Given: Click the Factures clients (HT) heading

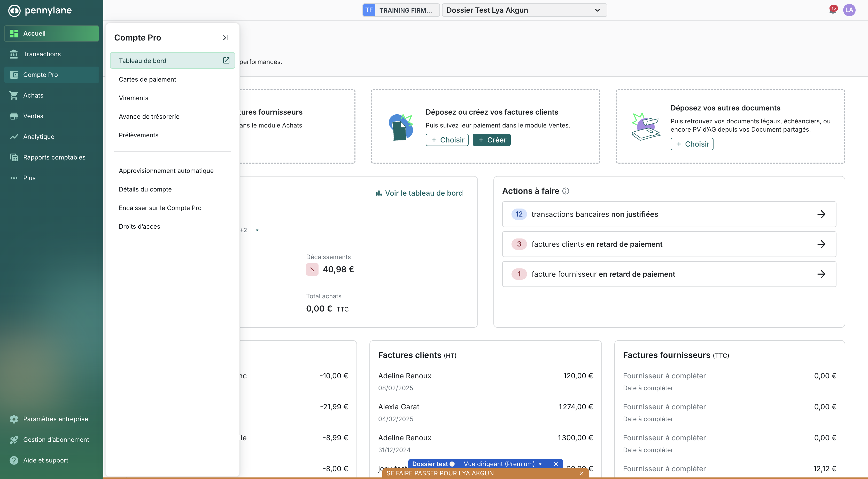Looking at the screenshot, I should pos(417,355).
